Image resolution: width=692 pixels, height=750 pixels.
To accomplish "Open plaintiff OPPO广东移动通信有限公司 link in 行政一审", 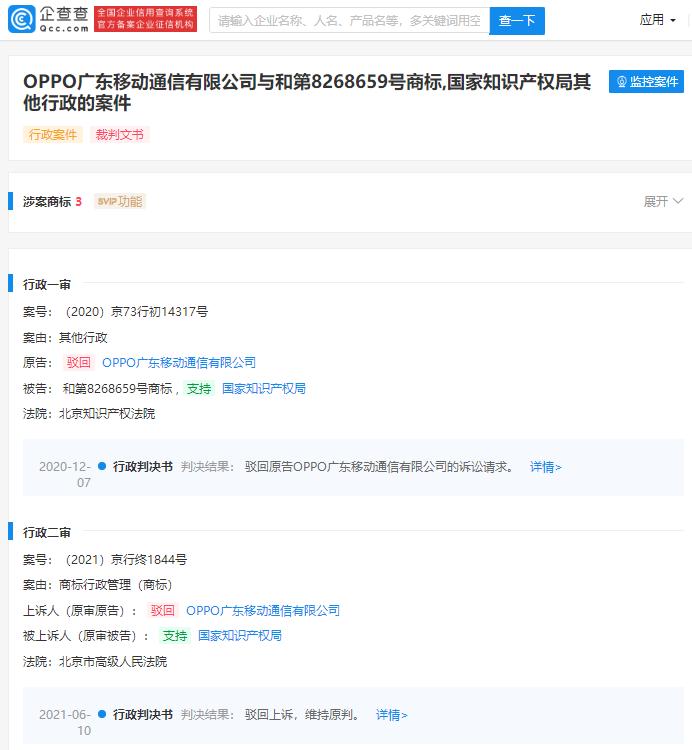I will [x=179, y=363].
